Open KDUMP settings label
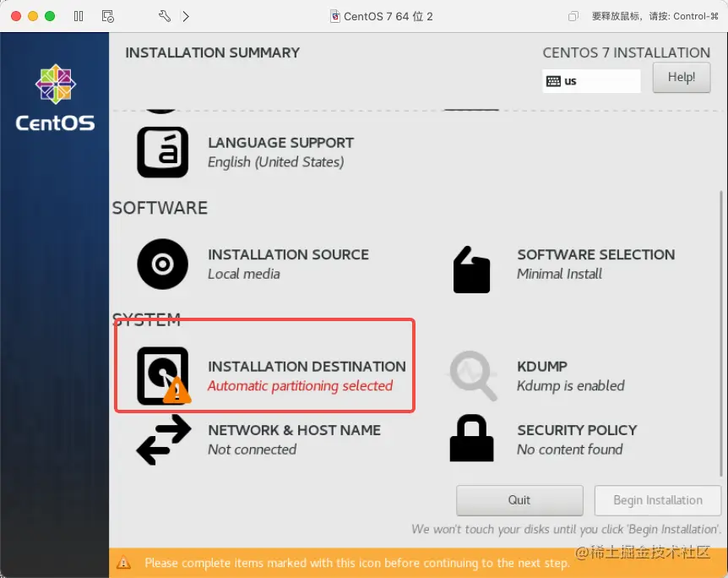728x578 pixels. [542, 367]
